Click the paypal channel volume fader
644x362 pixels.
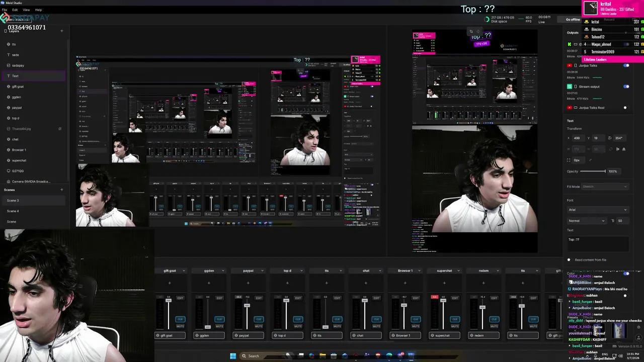tap(247, 306)
